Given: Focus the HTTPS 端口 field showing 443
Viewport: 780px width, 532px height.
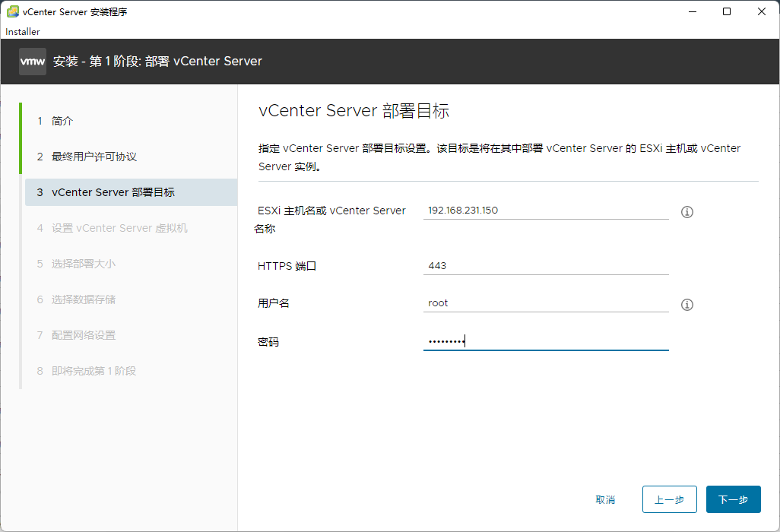Looking at the screenshot, I should (x=546, y=266).
